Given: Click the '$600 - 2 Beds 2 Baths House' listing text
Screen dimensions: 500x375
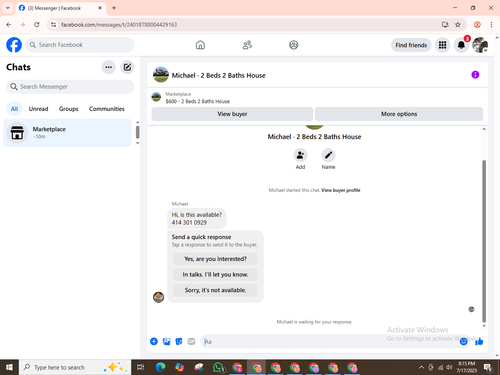Looking at the screenshot, I should tap(198, 101).
